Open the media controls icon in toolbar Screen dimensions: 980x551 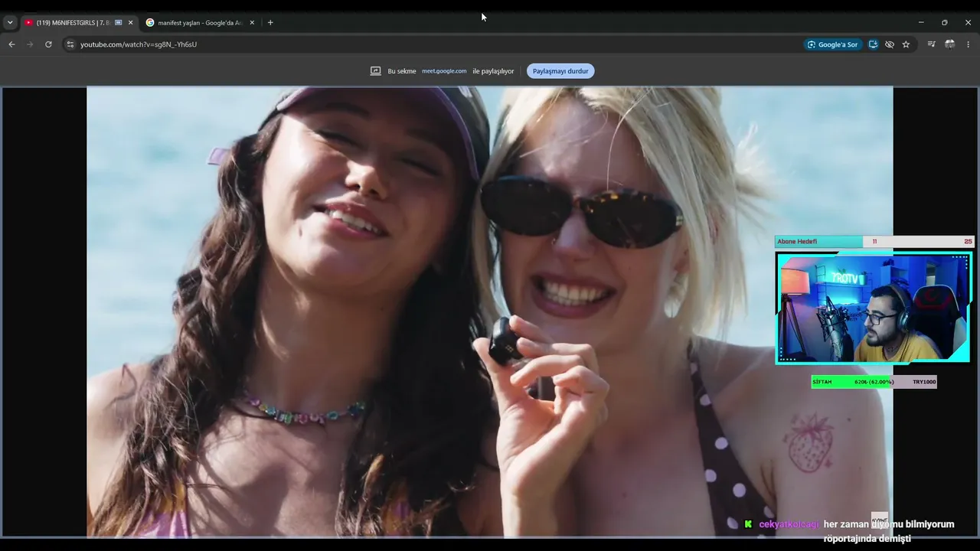coord(931,44)
